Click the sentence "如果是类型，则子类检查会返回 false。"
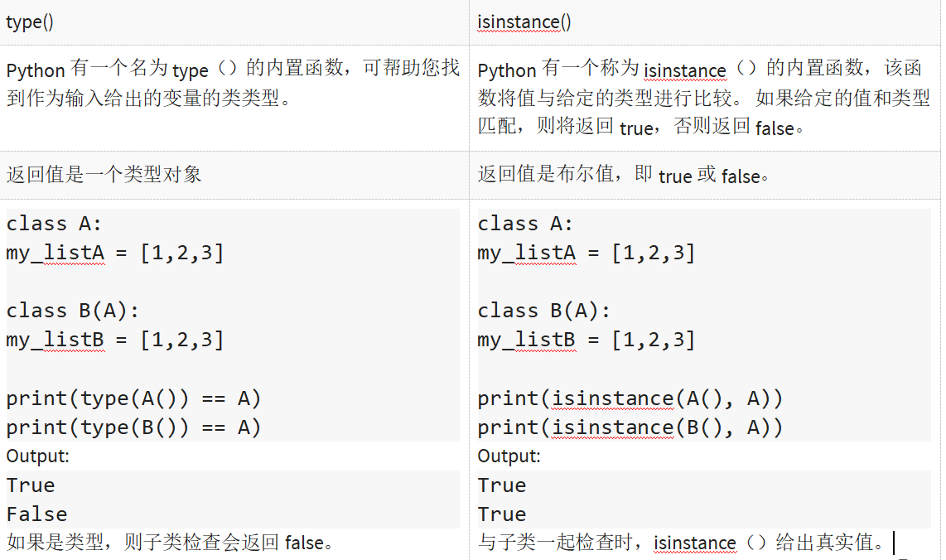The image size is (946, 560). coord(170,543)
